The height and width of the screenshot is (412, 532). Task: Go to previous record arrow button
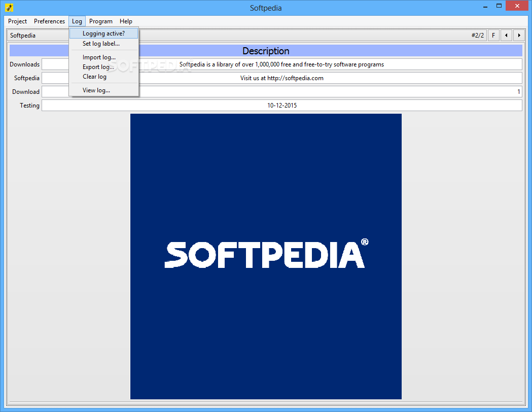[x=506, y=36]
